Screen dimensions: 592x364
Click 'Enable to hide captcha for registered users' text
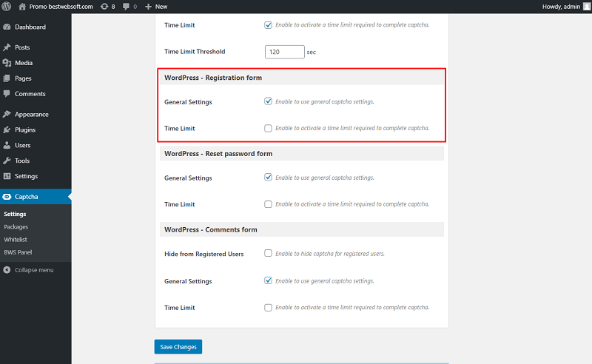pos(330,254)
